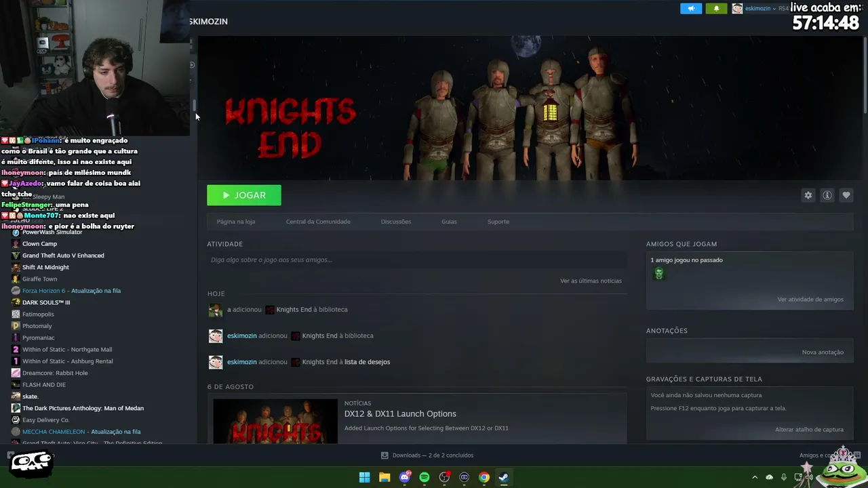Open OBS Studio from the taskbar

click(445, 477)
